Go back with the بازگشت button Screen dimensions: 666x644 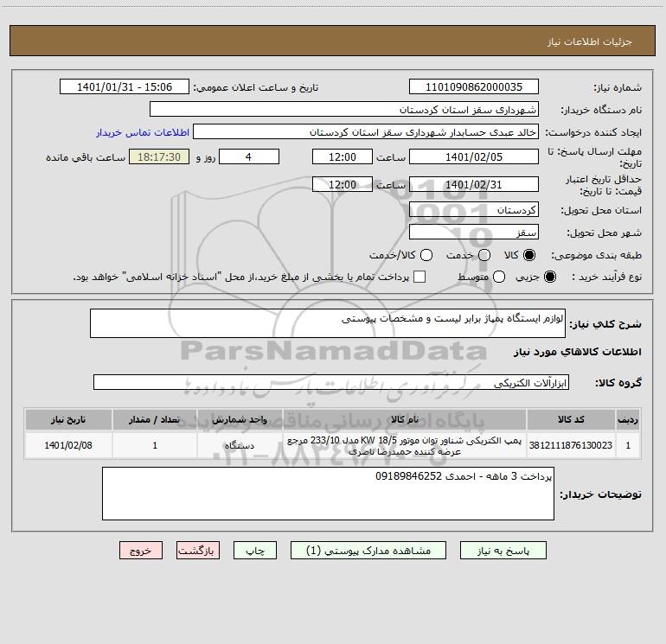click(198, 551)
